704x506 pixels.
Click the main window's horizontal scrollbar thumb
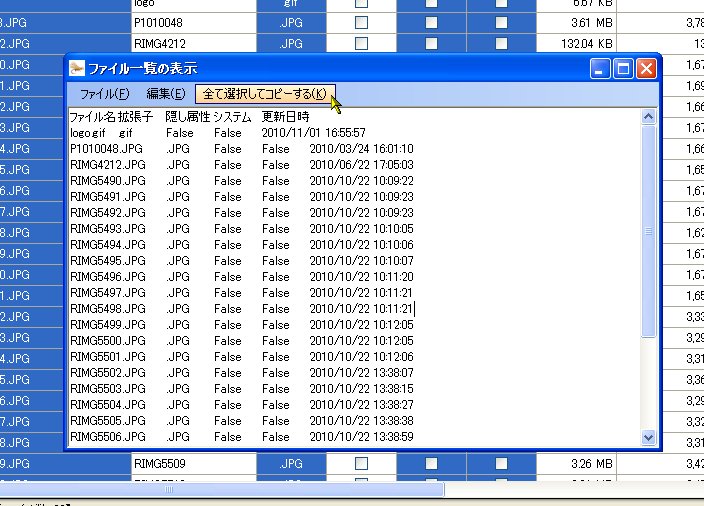(222, 489)
